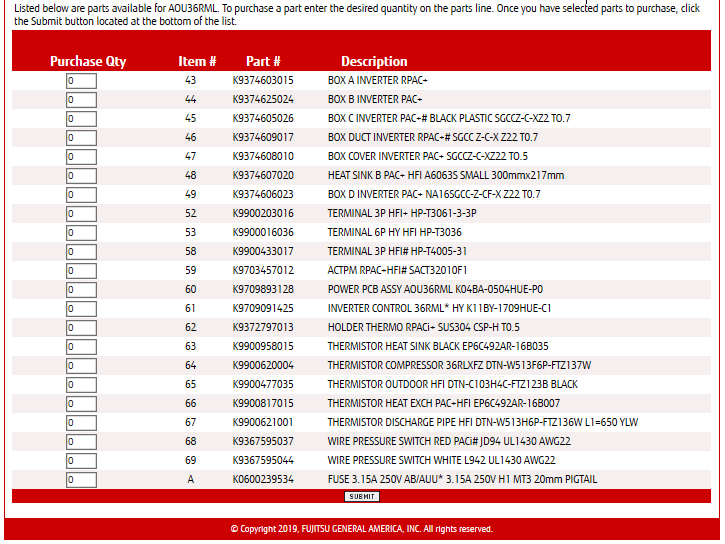
Task: Click quantity input for Fuse 3.15A item A
Action: click(81, 479)
